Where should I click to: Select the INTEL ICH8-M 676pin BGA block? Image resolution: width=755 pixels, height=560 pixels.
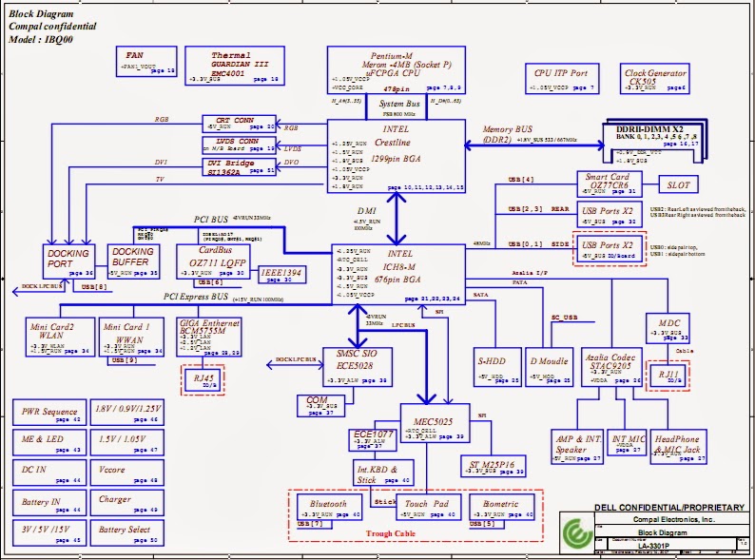398,275
